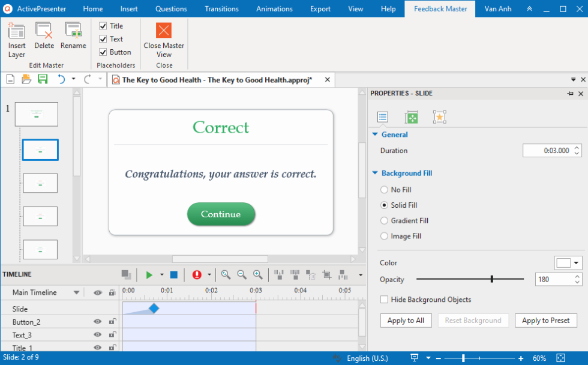Open the Interactivity star icon
This screenshot has width=588, height=365.
pyautogui.click(x=439, y=116)
